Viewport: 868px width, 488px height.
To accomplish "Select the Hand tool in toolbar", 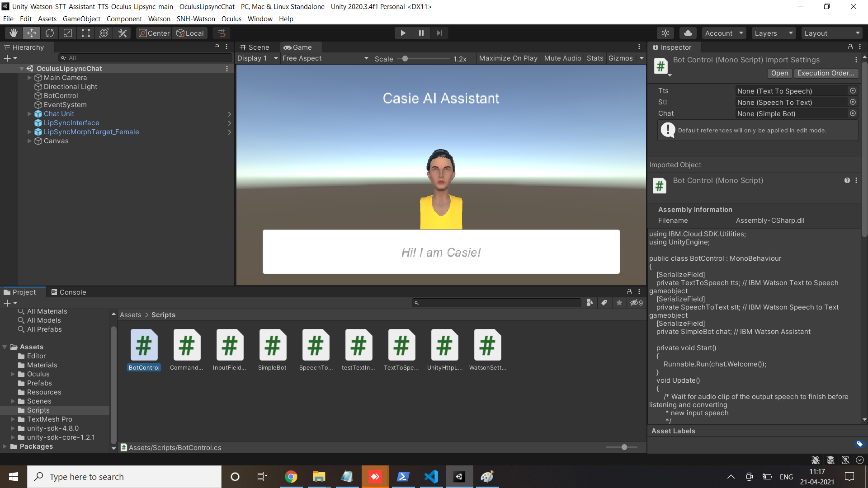I will (x=14, y=33).
